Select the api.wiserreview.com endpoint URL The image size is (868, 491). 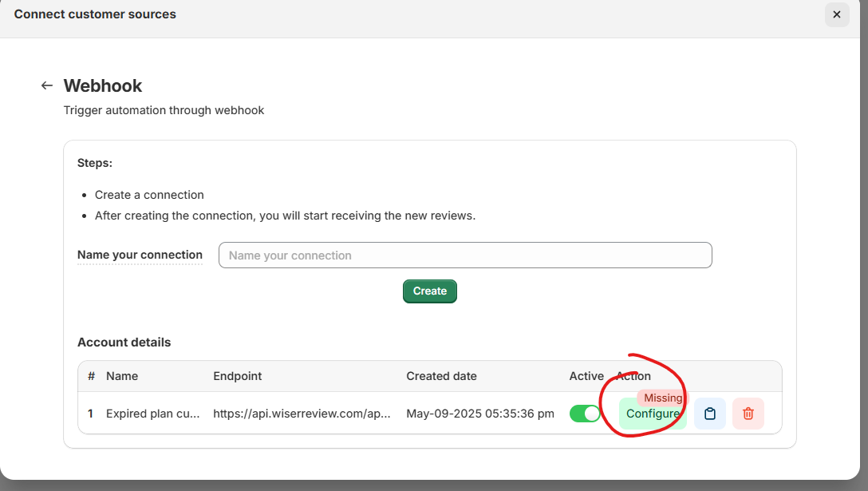pyautogui.click(x=302, y=414)
